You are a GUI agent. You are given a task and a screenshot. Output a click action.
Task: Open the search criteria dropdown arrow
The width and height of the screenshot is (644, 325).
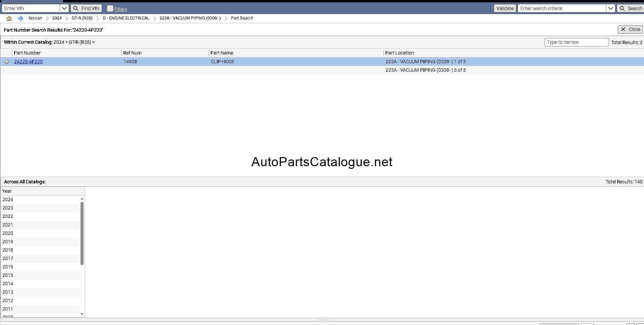point(611,8)
